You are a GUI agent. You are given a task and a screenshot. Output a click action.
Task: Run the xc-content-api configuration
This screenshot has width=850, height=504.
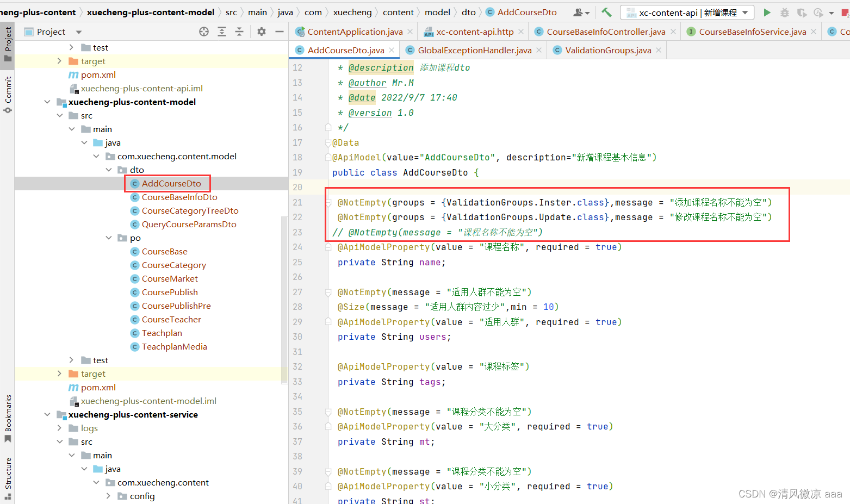[x=767, y=13]
